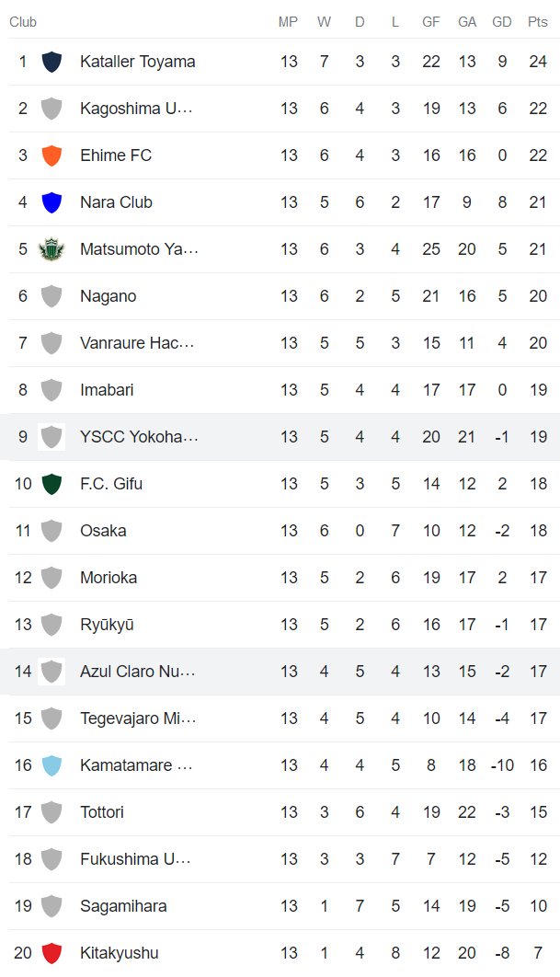Open the Morioka team page
Image resolution: width=560 pixels, height=977 pixels.
(x=107, y=577)
